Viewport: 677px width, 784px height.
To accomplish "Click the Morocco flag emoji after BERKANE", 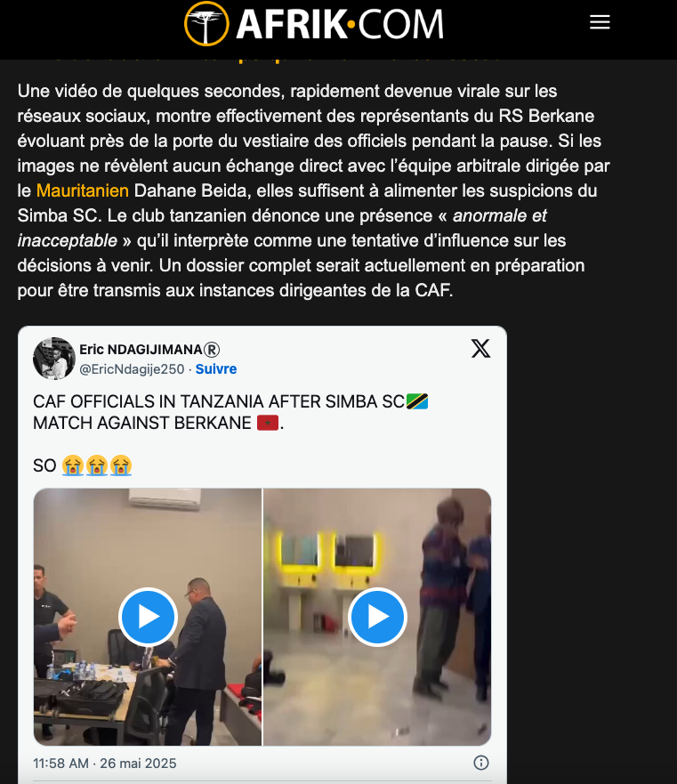I will click(x=268, y=423).
